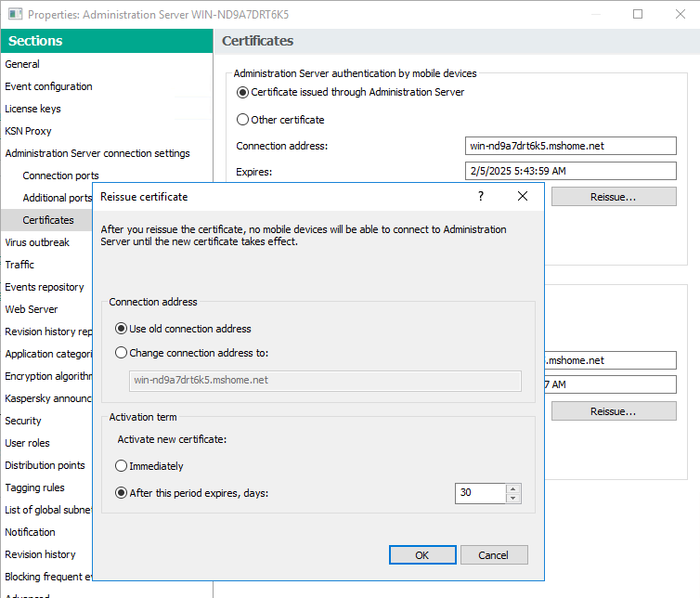Choose 'Immediately' activation option

122,466
